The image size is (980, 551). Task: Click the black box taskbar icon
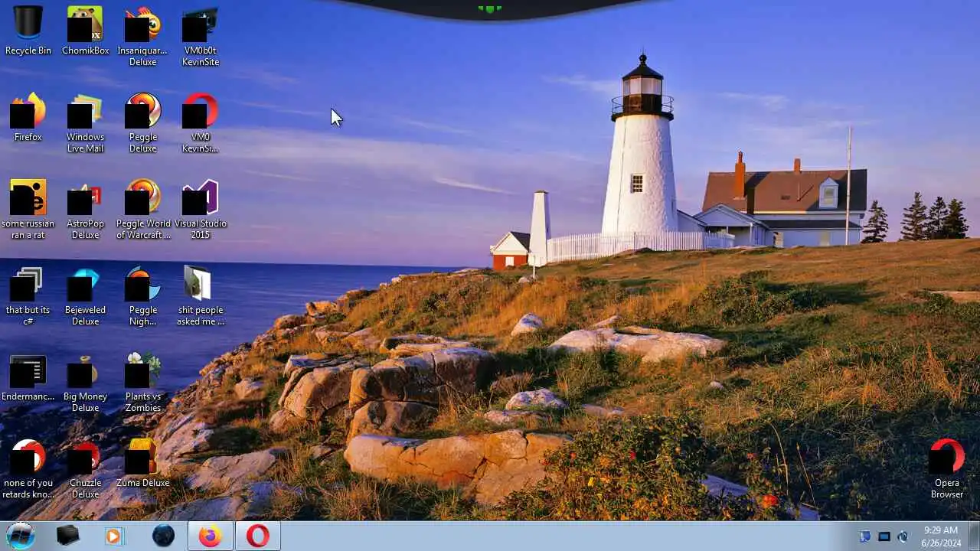(67, 536)
